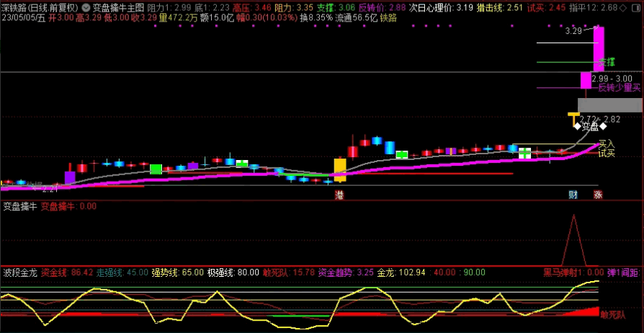Viewport: 644px width, 333px height.
Task: Click the yellow 铁路 sector tag
Action: 388,17
